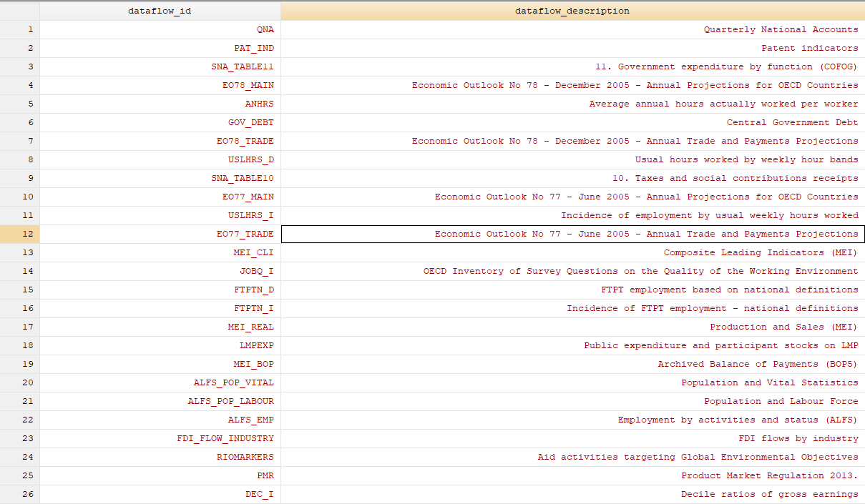Click OECD Inventory of Survey Questions cell
The image size is (865, 504).
(x=572, y=271)
